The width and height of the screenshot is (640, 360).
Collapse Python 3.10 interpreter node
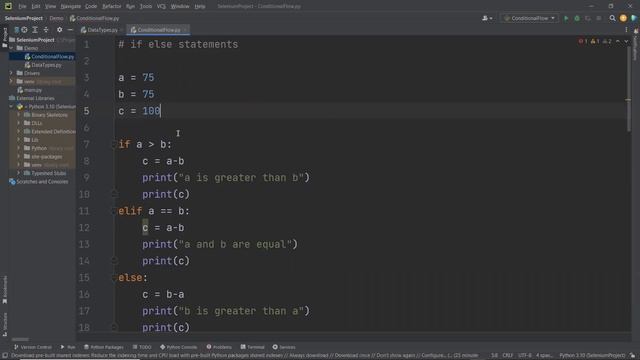[11, 107]
